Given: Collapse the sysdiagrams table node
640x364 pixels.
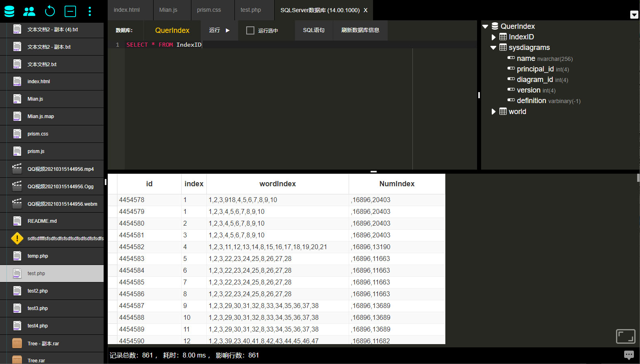Looking at the screenshot, I should pyautogui.click(x=493, y=47).
